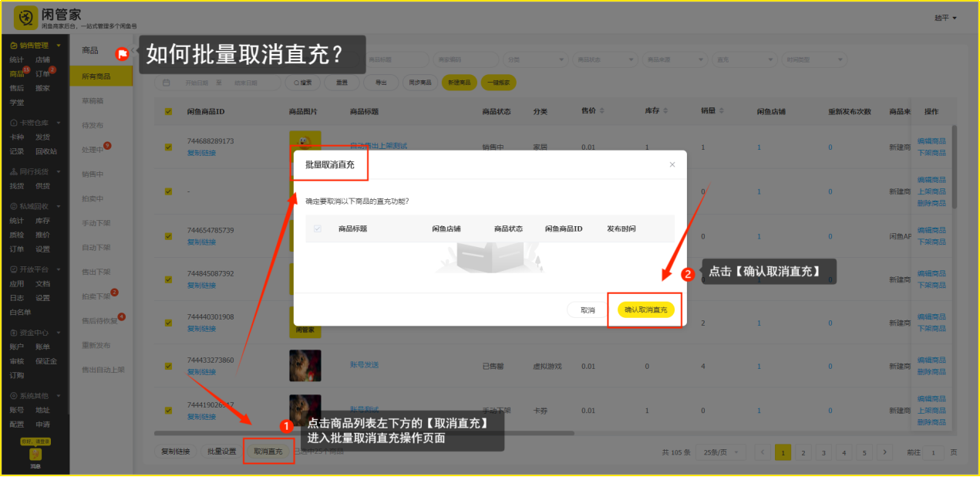
Task: Uncheck the checkbox for item 744688289173
Action: pos(169,147)
